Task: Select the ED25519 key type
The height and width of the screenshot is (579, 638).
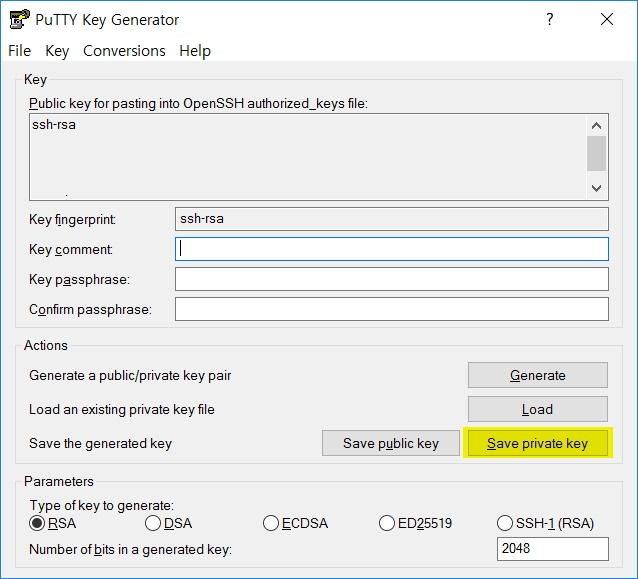Action: click(x=415, y=523)
